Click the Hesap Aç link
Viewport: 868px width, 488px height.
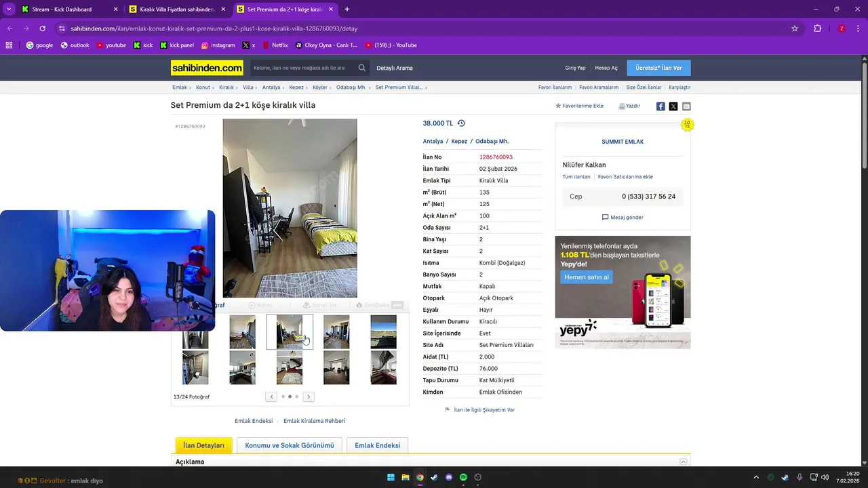[x=606, y=68]
